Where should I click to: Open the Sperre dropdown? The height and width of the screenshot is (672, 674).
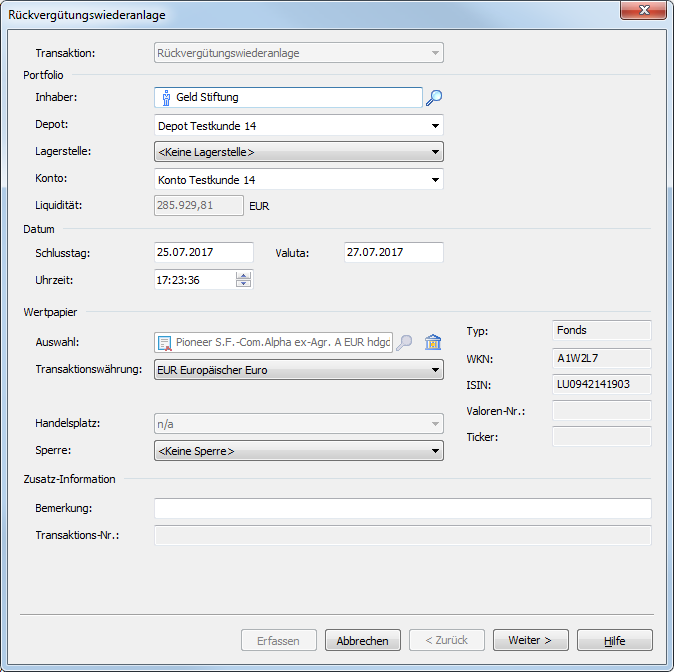(435, 452)
